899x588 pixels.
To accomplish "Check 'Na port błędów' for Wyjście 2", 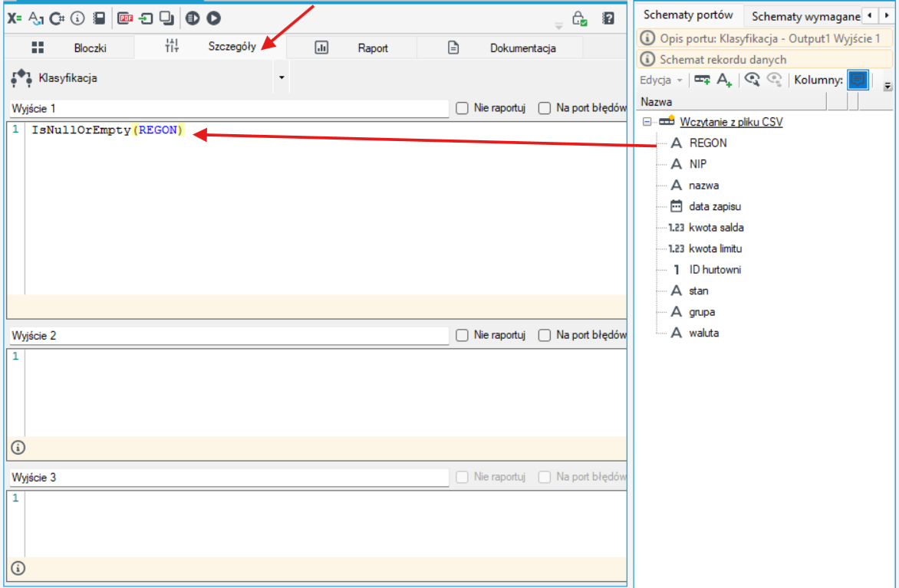I will point(545,335).
